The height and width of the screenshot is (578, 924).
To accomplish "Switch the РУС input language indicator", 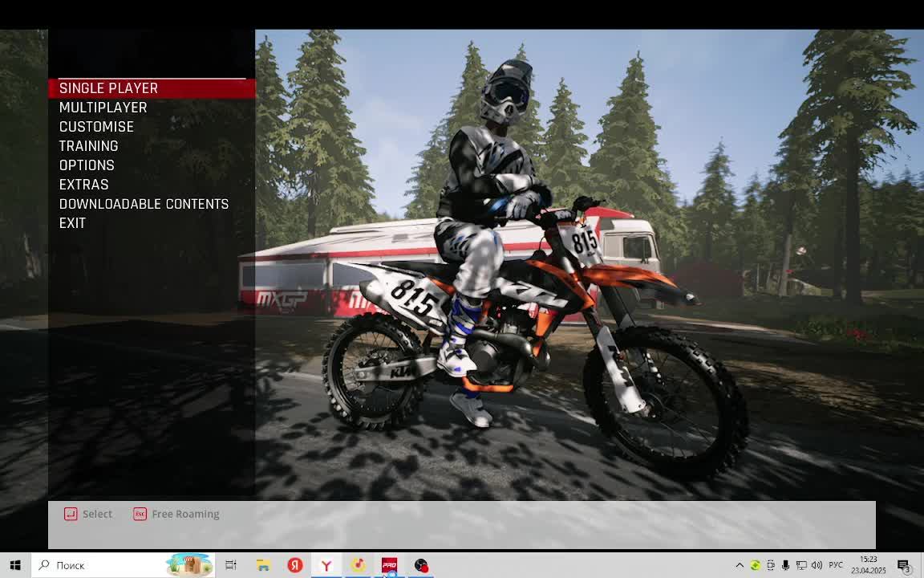I will [836, 565].
